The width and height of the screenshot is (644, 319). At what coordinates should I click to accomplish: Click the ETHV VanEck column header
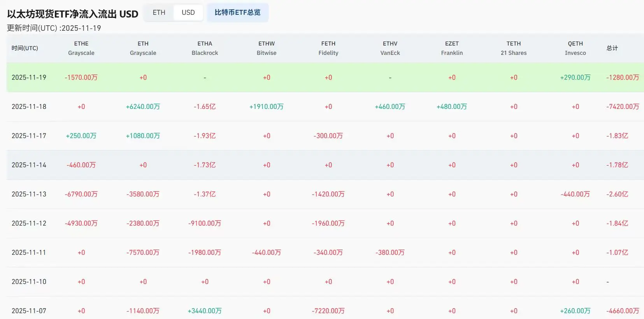(390, 48)
